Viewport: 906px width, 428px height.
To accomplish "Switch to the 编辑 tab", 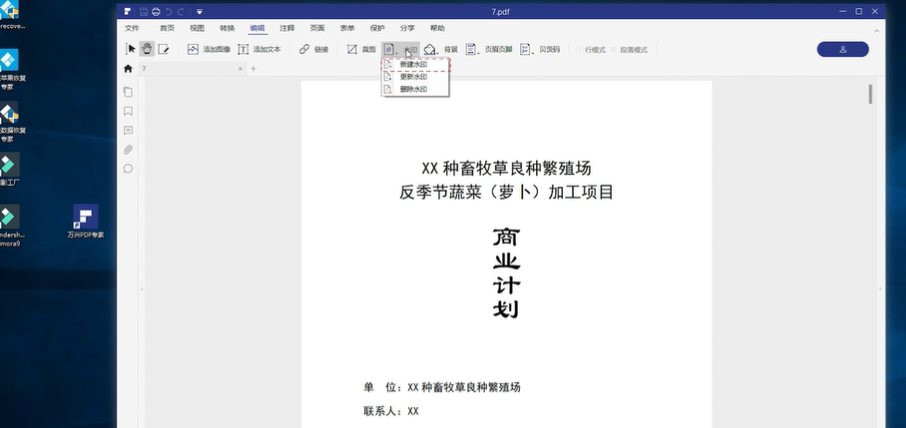I will [x=257, y=28].
